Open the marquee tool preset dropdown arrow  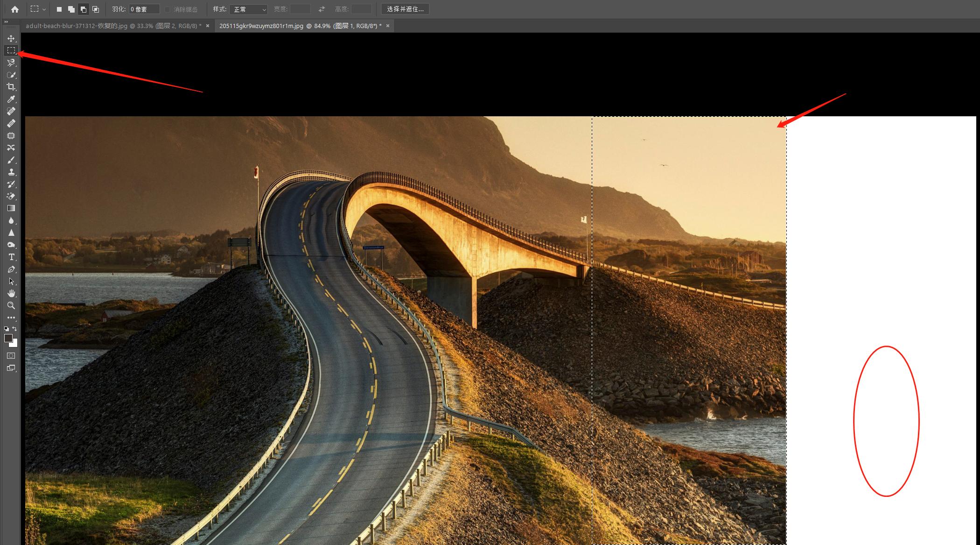tap(44, 9)
